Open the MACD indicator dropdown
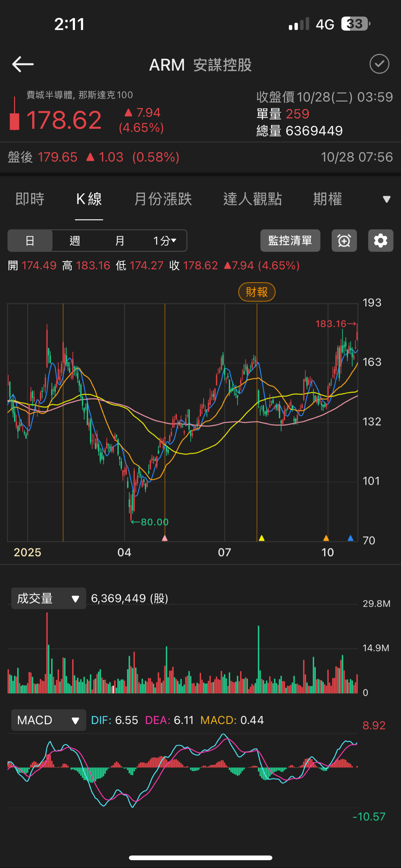This screenshot has height=868, width=401. coord(49,720)
